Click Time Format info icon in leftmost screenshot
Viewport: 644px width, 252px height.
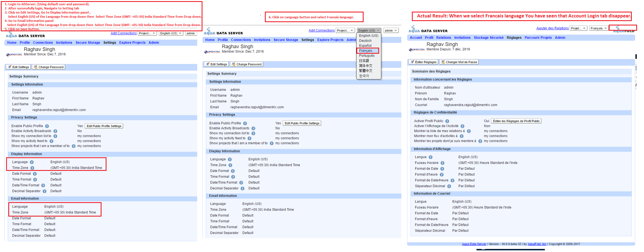pos(35,180)
